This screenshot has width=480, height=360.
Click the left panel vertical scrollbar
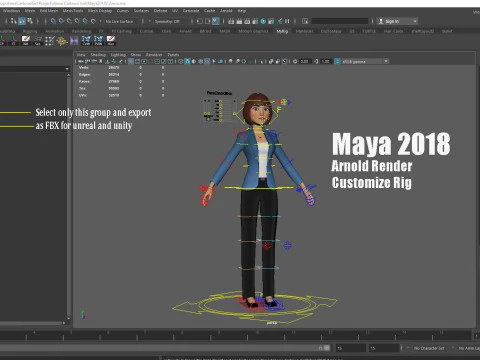tap(68, 197)
